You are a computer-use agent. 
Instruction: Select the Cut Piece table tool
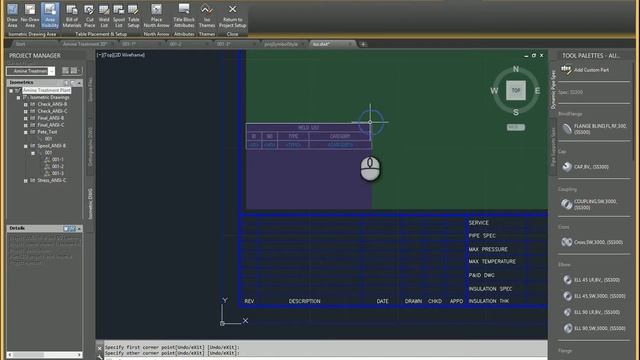[x=89, y=16]
